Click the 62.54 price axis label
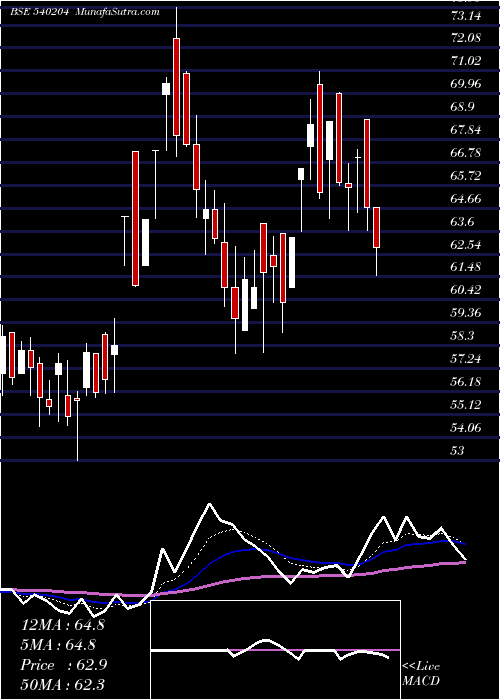This screenshot has height=700, width=500. click(467, 245)
